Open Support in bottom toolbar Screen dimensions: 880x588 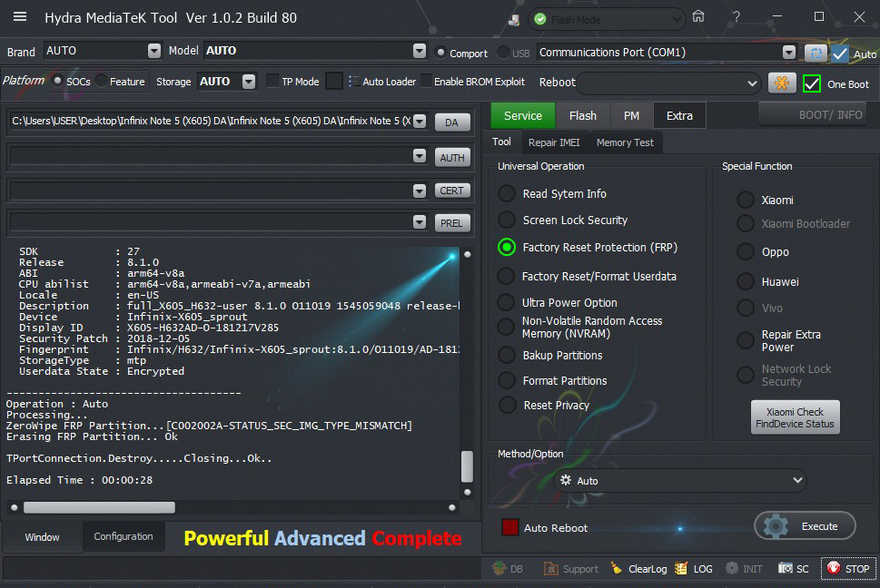point(570,569)
